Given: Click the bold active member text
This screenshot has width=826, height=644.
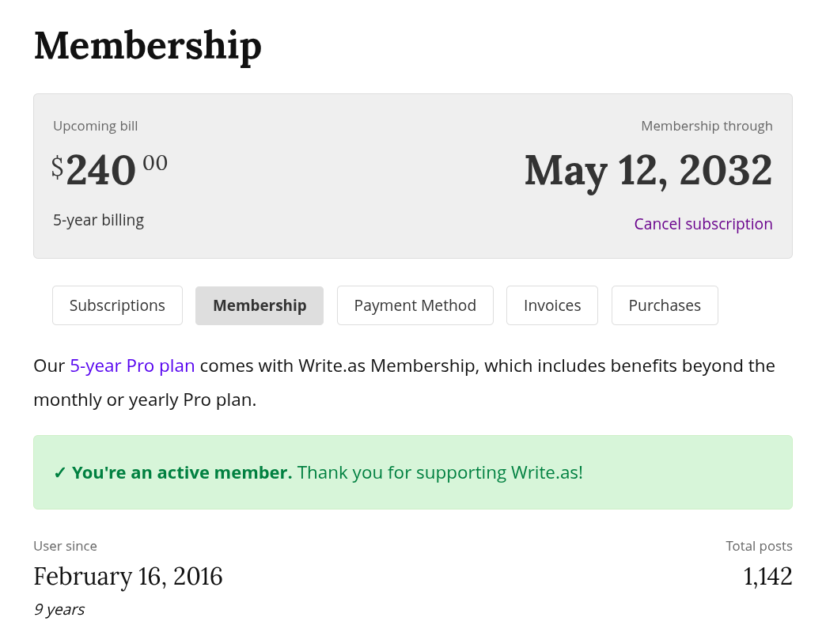Looking at the screenshot, I should click(182, 473).
